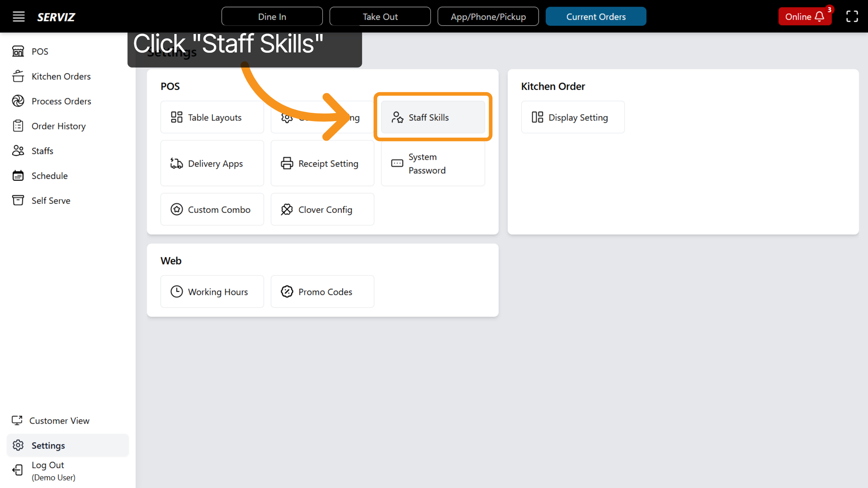Open the Staffs section
The height and width of the screenshot is (488, 868).
42,151
